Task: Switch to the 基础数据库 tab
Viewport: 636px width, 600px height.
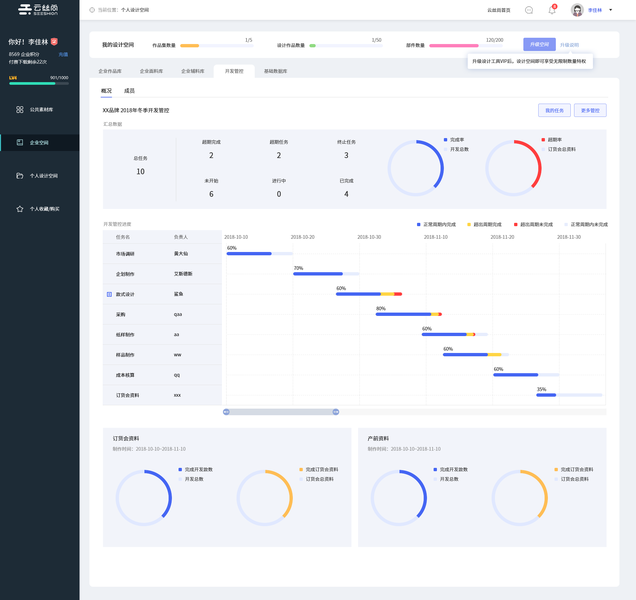Action: tap(275, 71)
